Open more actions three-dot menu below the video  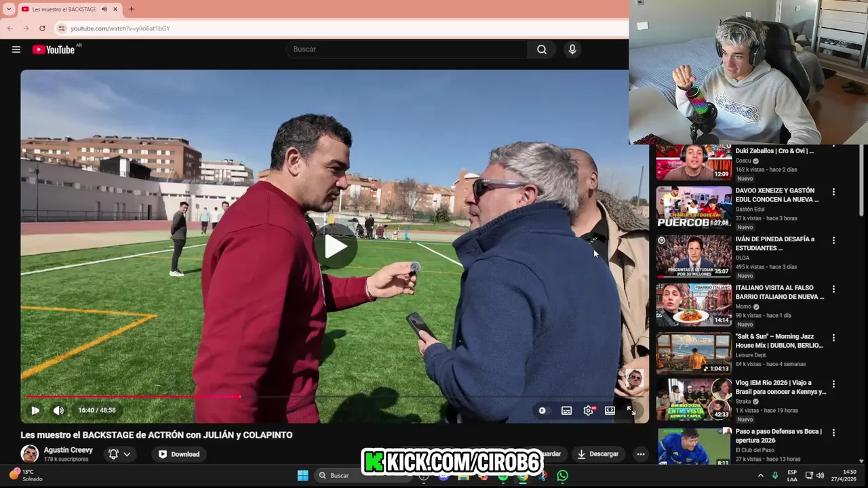click(641, 454)
